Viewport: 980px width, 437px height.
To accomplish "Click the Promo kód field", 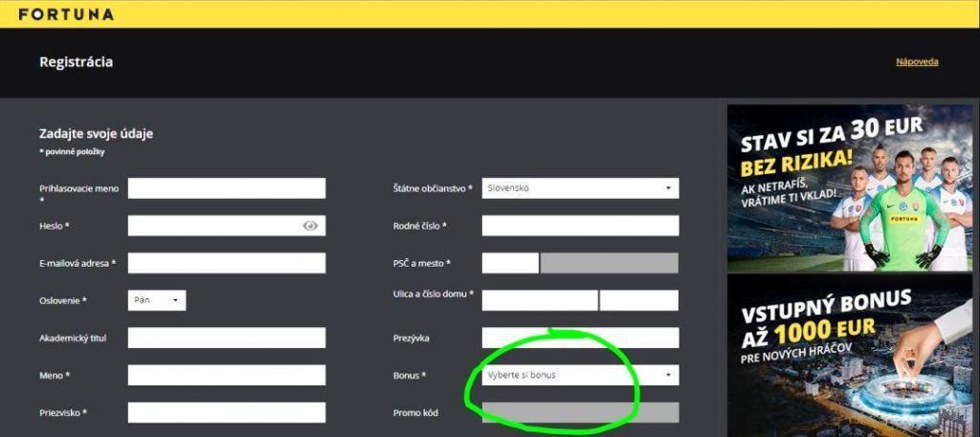I will point(580,412).
